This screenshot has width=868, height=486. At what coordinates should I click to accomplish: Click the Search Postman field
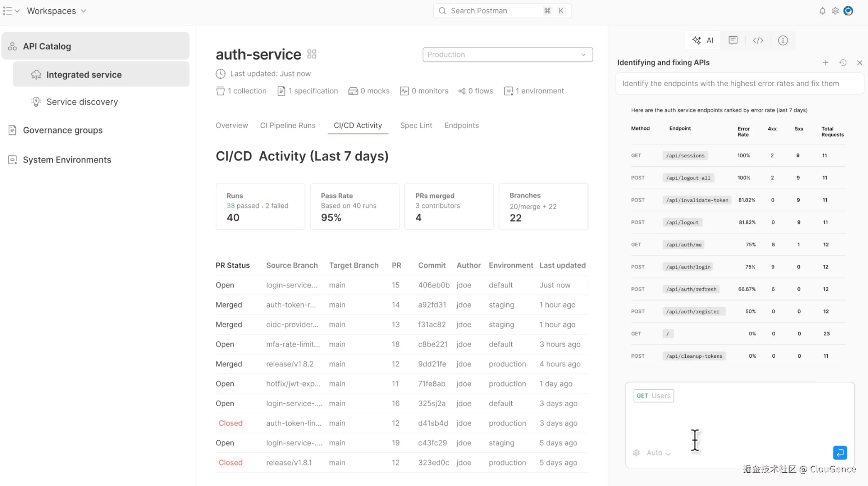point(502,11)
